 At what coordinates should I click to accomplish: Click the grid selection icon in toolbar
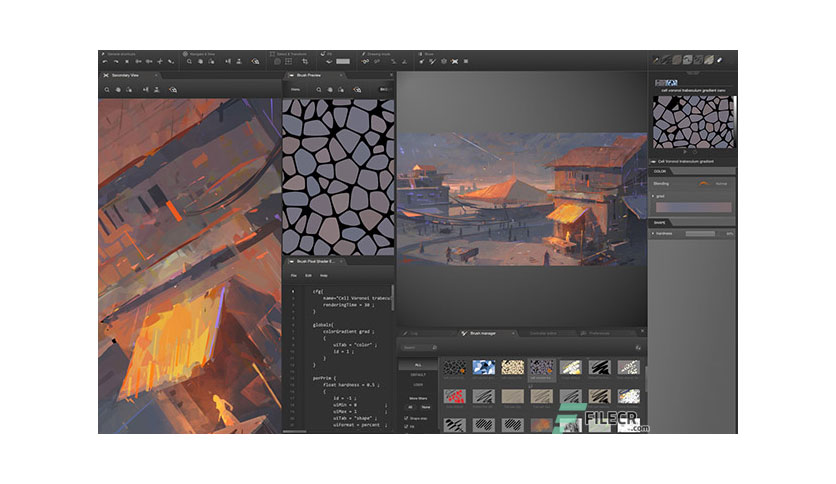click(x=288, y=62)
